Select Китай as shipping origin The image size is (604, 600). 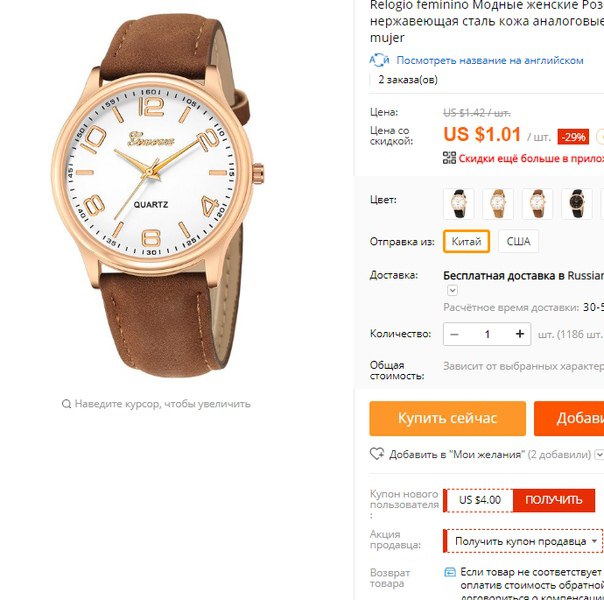click(466, 241)
